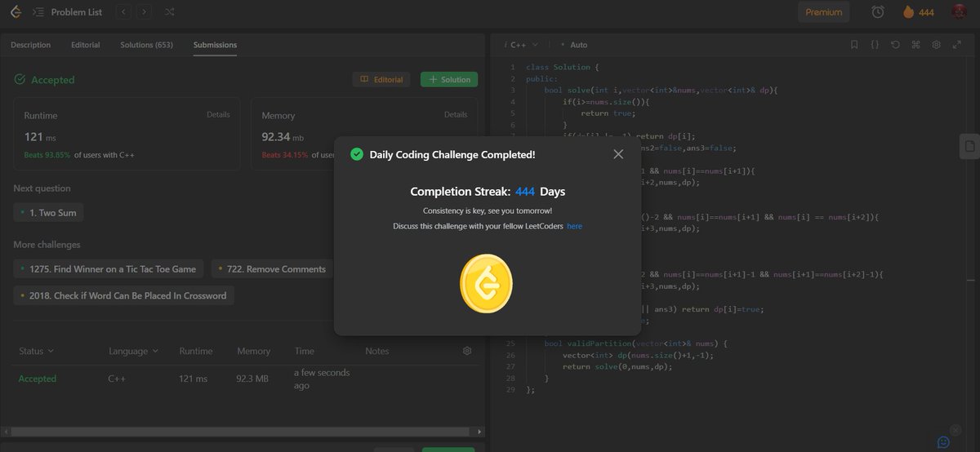
Task: Open the Solutions (653) tab
Action: coord(146,45)
